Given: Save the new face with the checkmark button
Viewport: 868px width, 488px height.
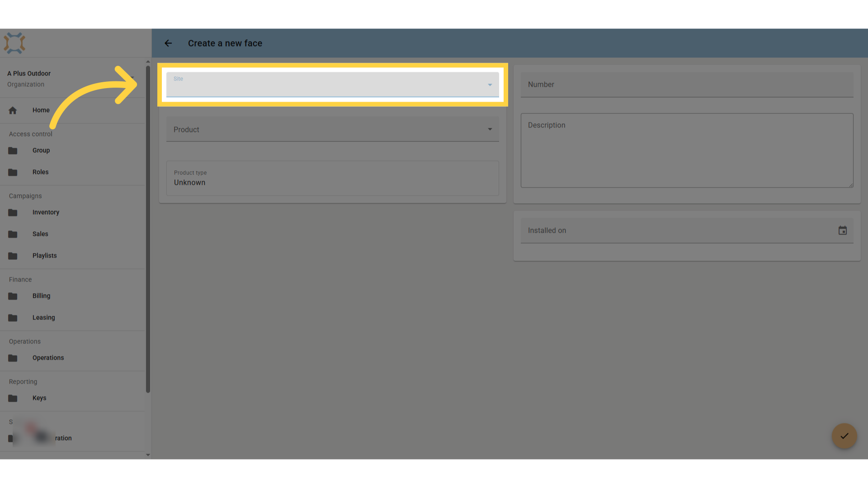Looking at the screenshot, I should click(844, 436).
